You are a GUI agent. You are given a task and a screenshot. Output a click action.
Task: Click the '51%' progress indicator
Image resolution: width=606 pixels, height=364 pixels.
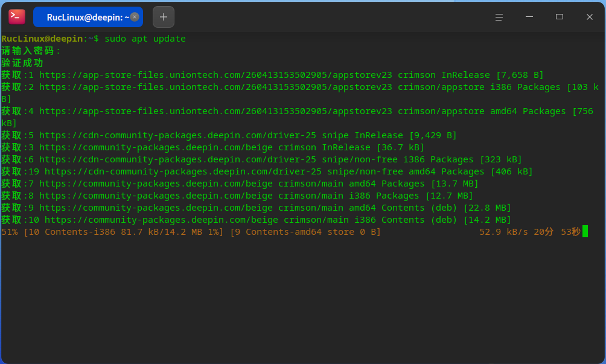pyautogui.click(x=9, y=232)
